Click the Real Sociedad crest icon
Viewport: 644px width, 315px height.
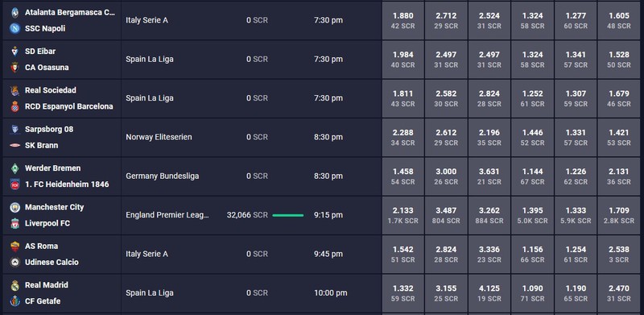15,90
